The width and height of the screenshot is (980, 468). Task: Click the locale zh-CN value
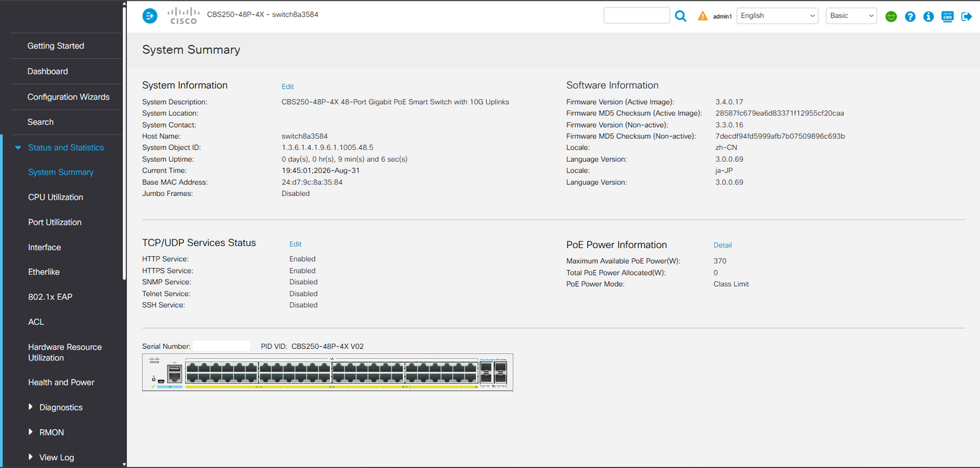pos(726,148)
